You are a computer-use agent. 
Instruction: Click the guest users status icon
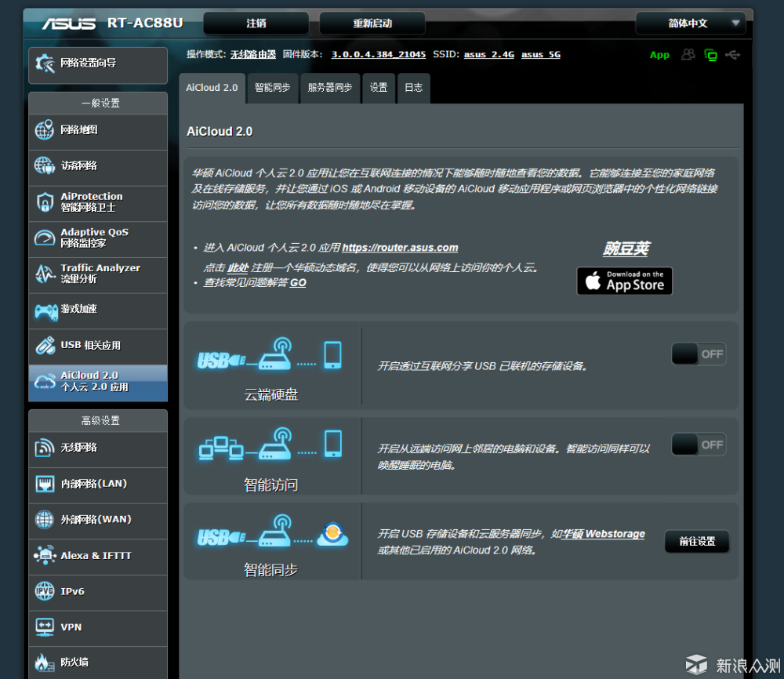688,55
